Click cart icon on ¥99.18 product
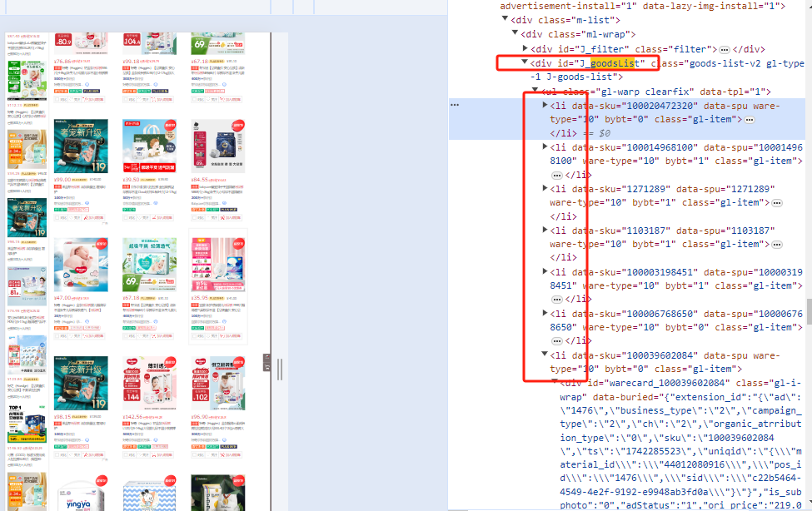 [x=153, y=99]
